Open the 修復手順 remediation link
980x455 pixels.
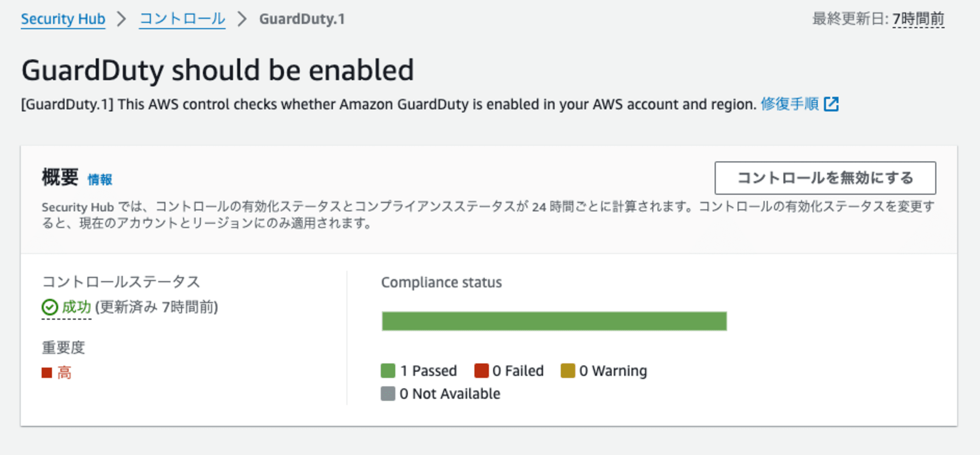pos(790,104)
